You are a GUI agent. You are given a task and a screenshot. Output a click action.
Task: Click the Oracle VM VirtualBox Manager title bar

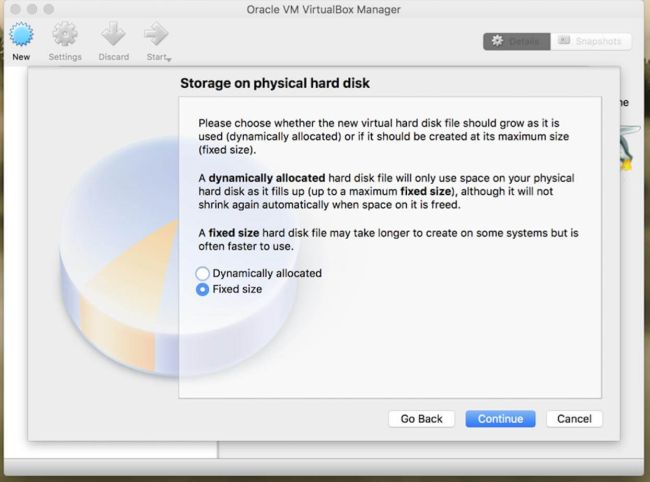point(325,9)
